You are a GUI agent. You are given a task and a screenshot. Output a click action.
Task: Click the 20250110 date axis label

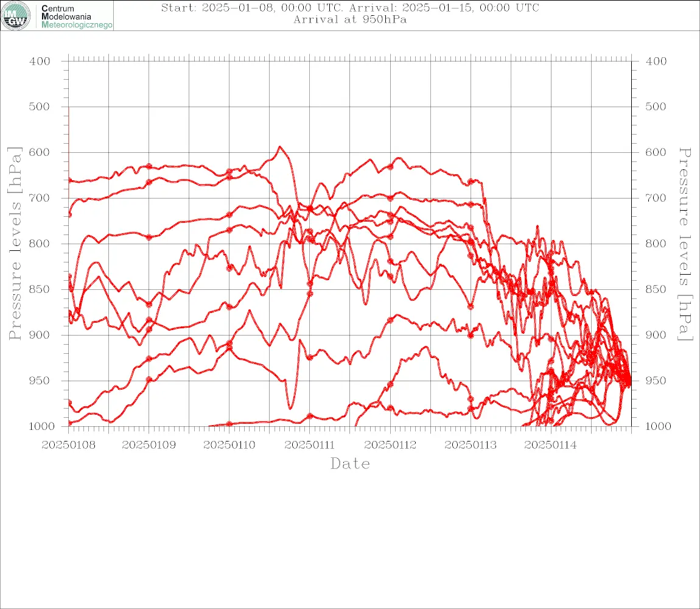(229, 445)
